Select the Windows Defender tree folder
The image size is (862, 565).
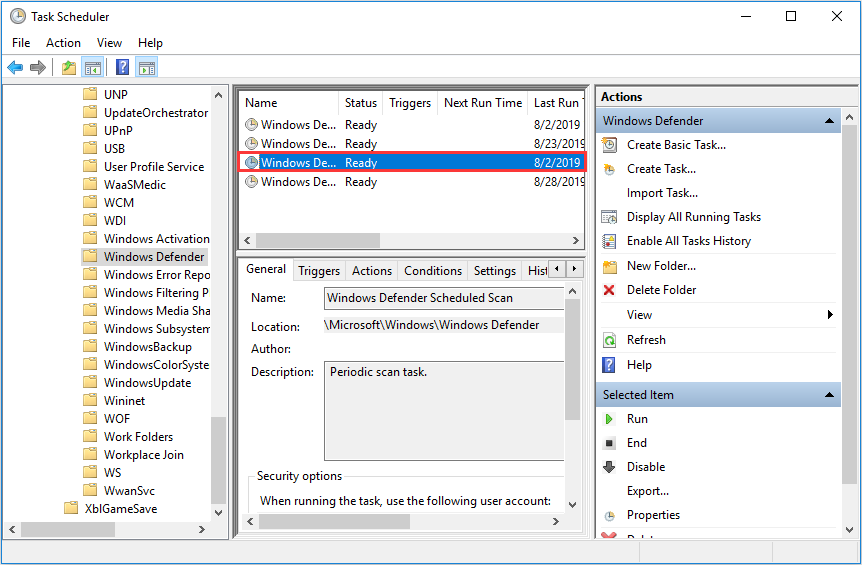tap(154, 257)
